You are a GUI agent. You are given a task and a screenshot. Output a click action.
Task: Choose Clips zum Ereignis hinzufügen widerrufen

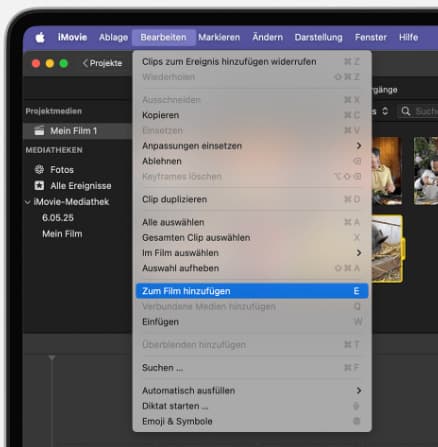click(252, 62)
